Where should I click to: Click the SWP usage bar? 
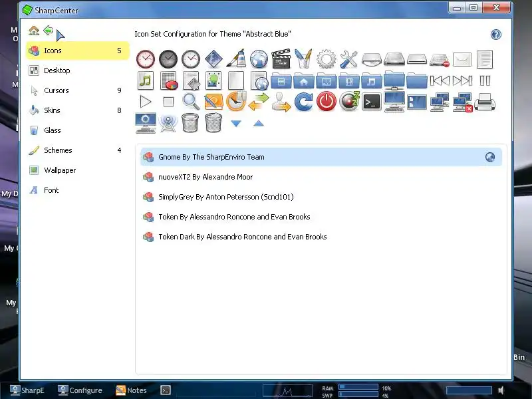click(358, 394)
